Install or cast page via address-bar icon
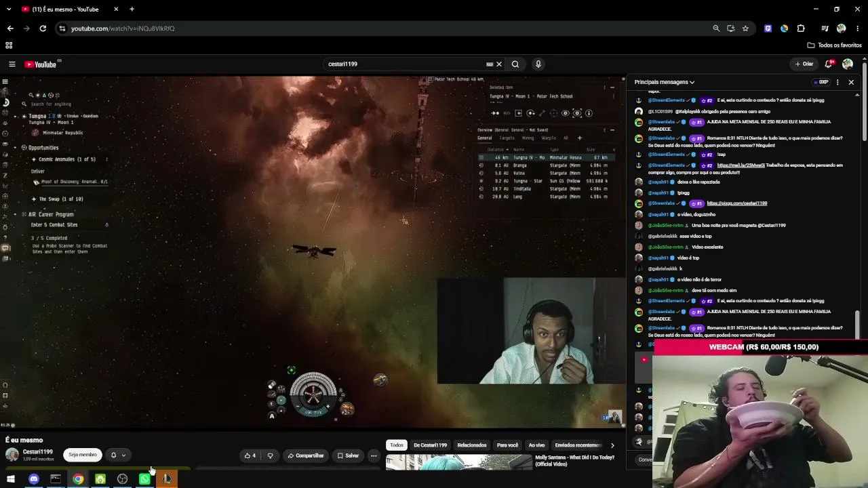Screen dimensions: 868x488 (x=730, y=28)
